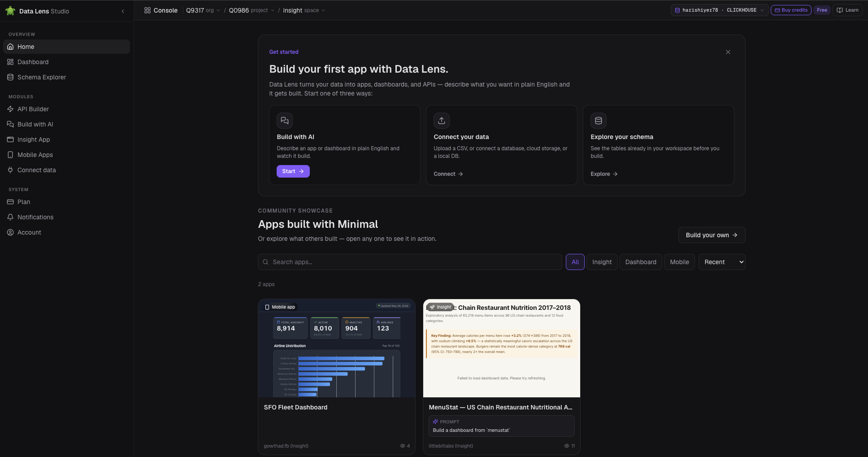The width and height of the screenshot is (868, 457).
Task: Select the Dashboard filter
Action: point(641,262)
